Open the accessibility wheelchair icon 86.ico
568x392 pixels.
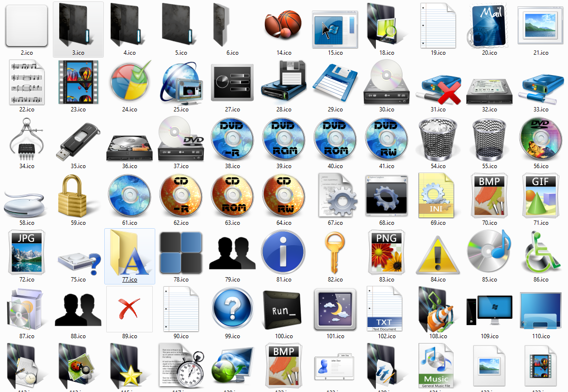point(540,252)
